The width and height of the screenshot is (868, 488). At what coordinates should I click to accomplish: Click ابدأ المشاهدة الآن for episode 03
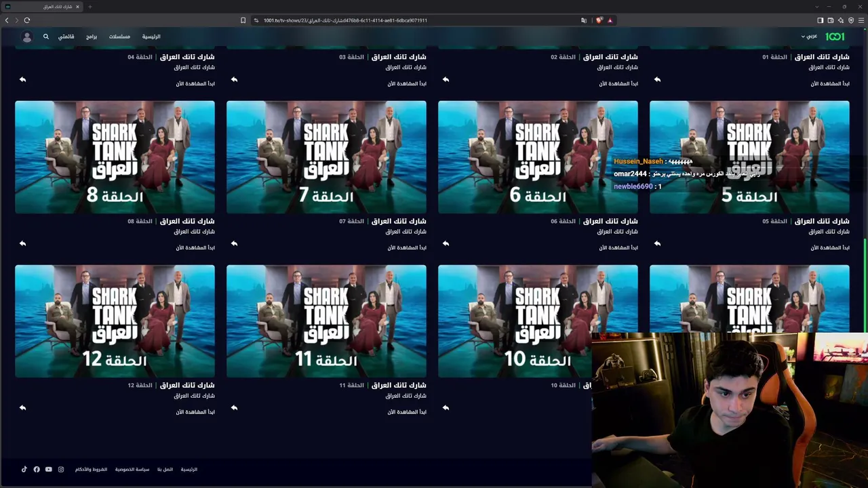tap(407, 83)
